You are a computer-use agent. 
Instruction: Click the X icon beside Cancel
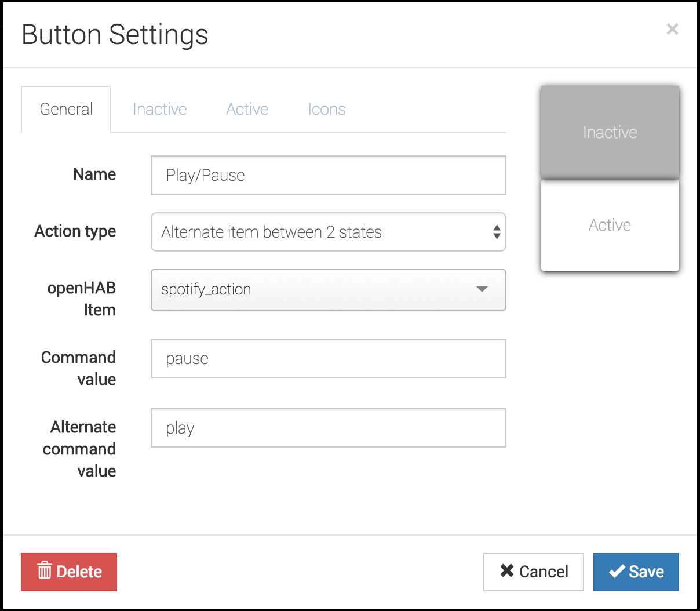506,571
